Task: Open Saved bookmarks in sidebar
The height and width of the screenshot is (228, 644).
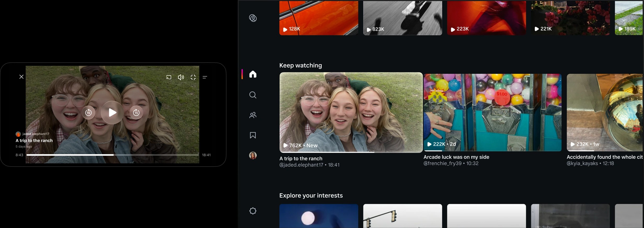Action: pyautogui.click(x=253, y=135)
